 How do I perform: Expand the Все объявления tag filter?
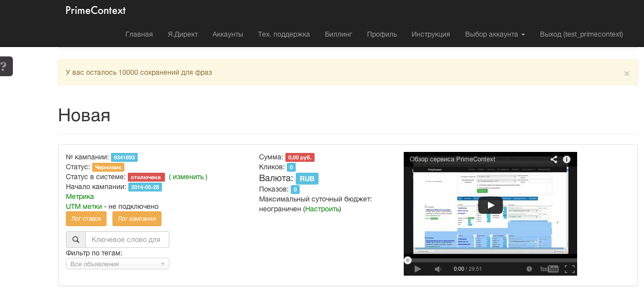click(x=117, y=264)
